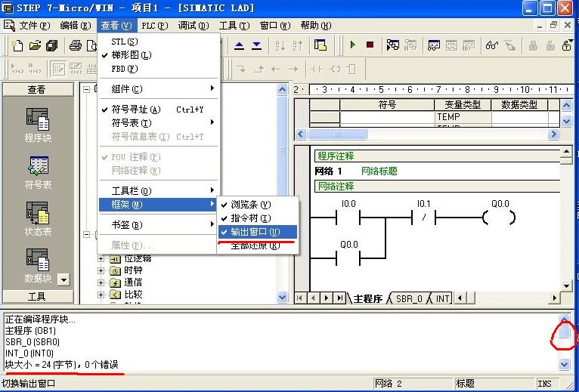This screenshot has height=392, width=579.
Task: Toggle 浏览条 (V) frame visibility
Action: tap(257, 204)
